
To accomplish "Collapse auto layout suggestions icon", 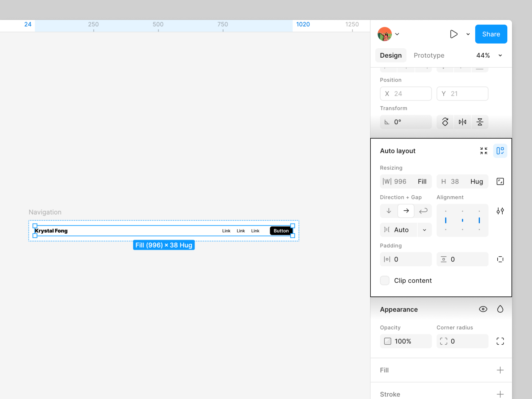I will tap(484, 151).
